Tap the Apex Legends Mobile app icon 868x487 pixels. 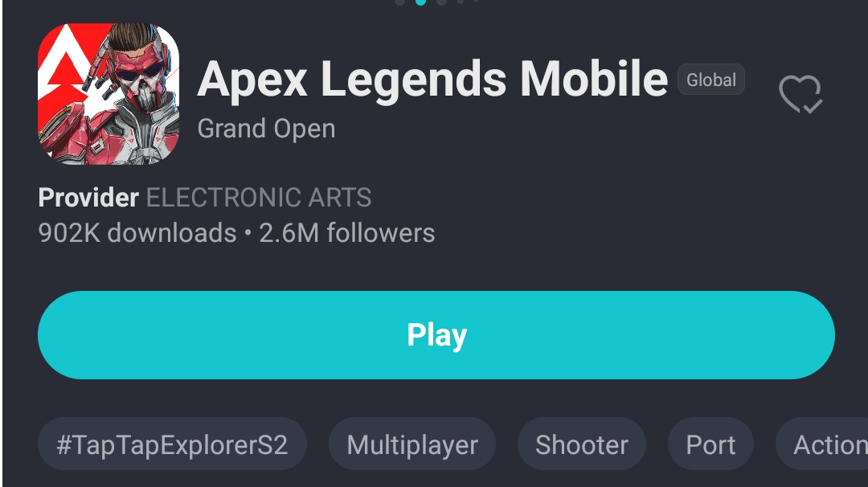pos(108,93)
